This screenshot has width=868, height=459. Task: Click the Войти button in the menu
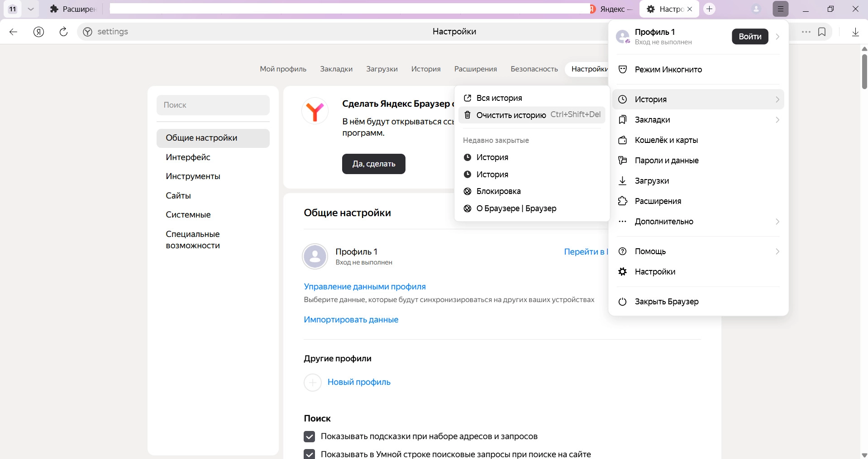(750, 37)
